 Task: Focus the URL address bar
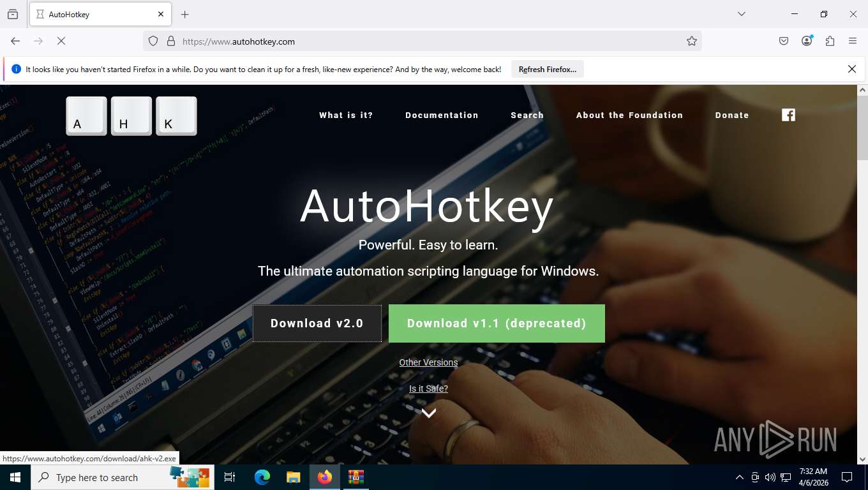pos(421,41)
